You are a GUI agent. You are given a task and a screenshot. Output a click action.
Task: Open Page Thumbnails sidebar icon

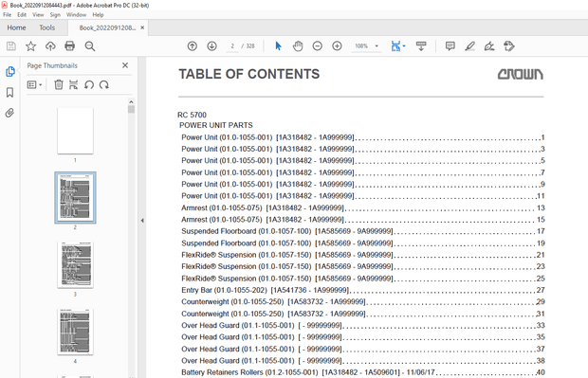[10, 72]
